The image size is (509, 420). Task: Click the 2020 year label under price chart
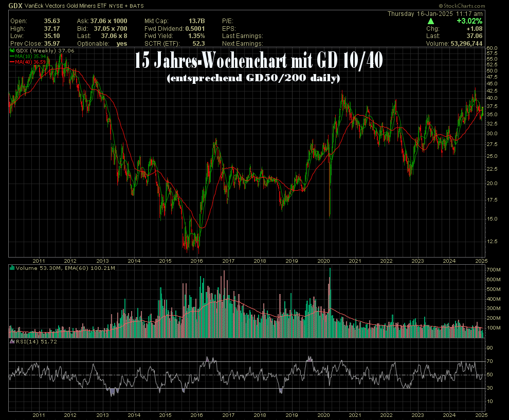(323, 261)
